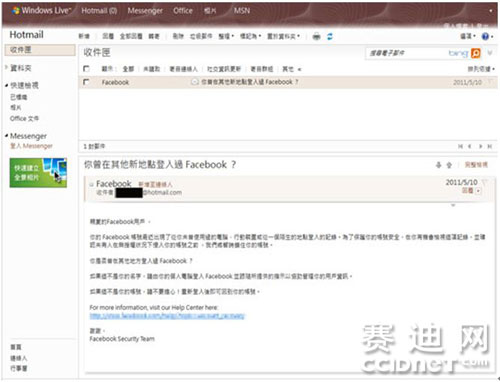Screen dimensions: 500x382
Task: Expand search options chevron beside Bing box
Action: [490, 53]
